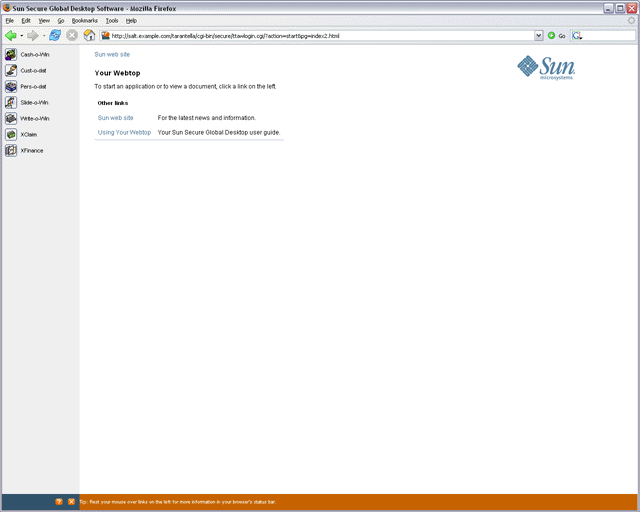Viewport: 640px width, 512px height.
Task: Click the Firefox activity throbber icon
Action: 631,20
